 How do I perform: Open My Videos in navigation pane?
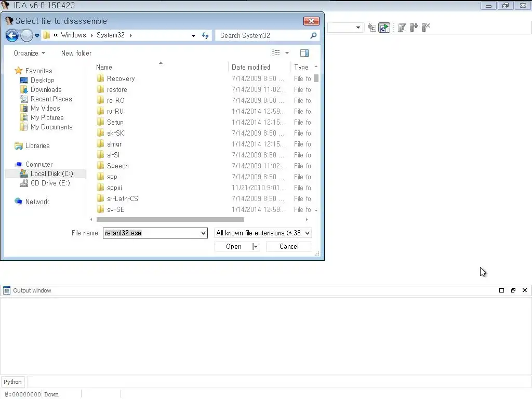[x=45, y=108]
